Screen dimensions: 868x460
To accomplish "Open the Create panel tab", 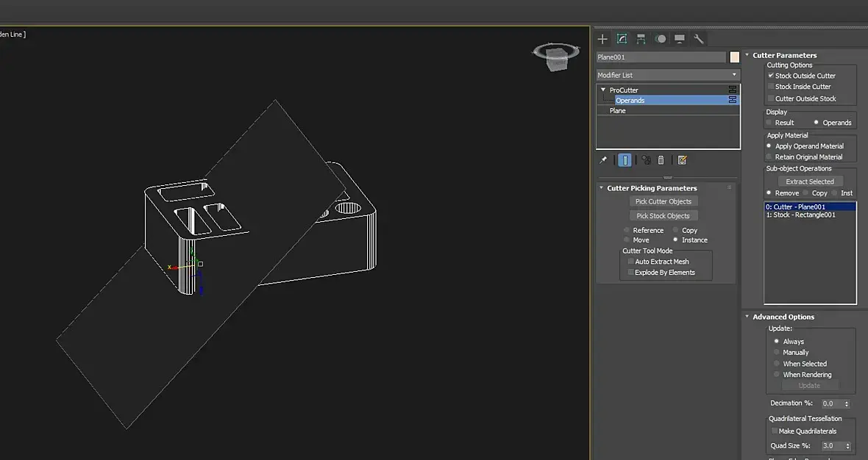I will tap(602, 39).
